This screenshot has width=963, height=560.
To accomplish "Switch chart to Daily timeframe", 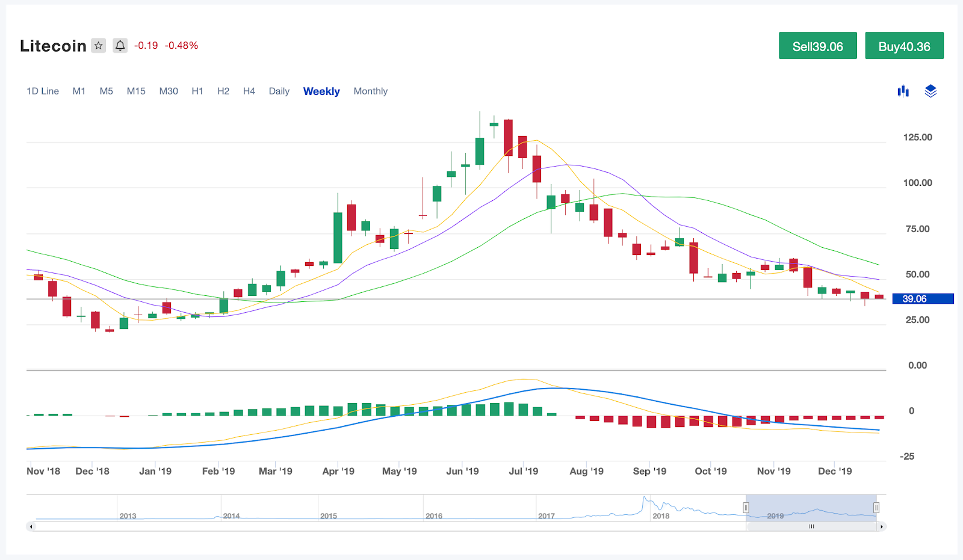I will [x=279, y=91].
